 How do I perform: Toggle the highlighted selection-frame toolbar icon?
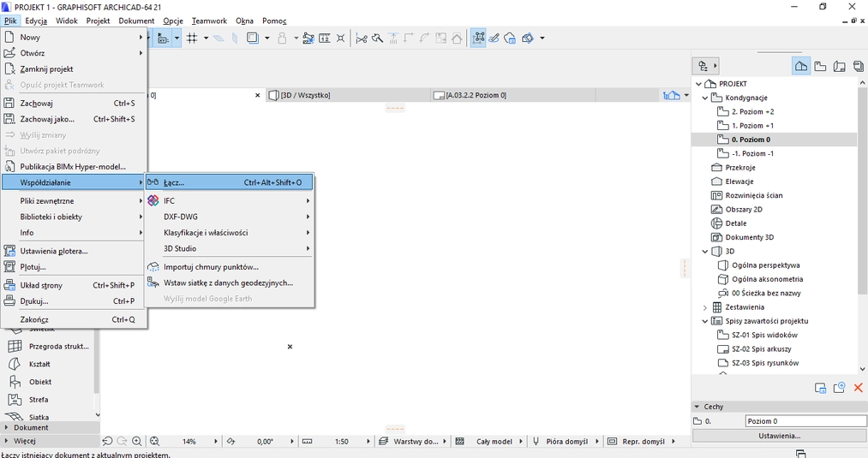point(479,39)
